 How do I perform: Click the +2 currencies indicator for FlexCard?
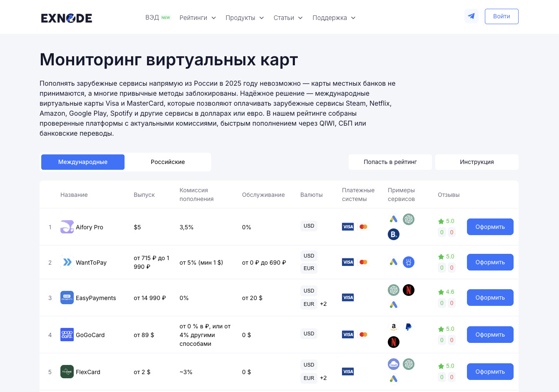pos(323,378)
